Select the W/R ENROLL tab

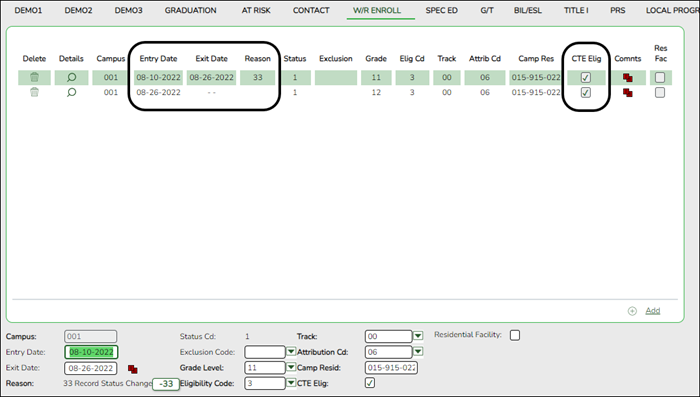[377, 10]
